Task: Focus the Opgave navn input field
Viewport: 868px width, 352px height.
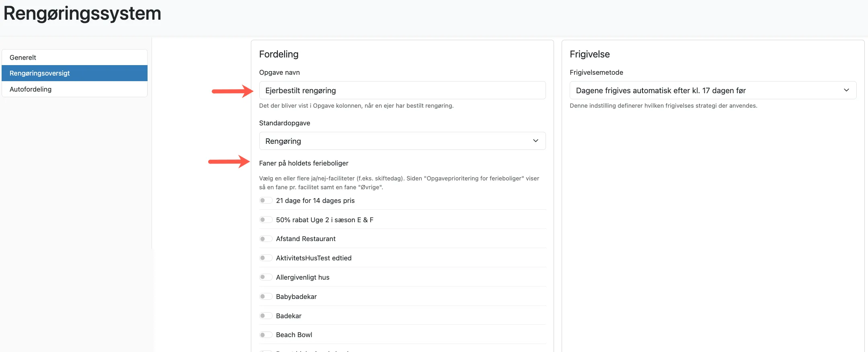Action: [402, 90]
